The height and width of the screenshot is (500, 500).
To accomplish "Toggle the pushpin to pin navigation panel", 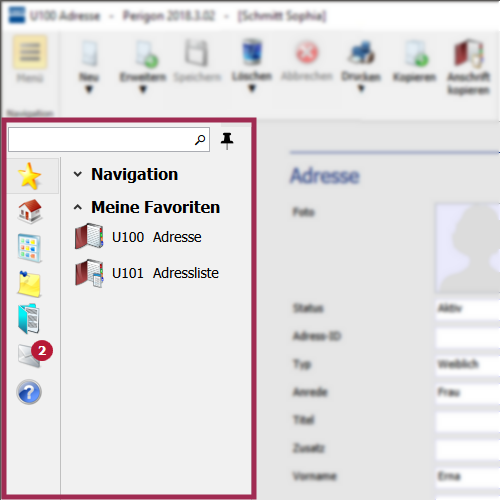I will click(x=227, y=140).
